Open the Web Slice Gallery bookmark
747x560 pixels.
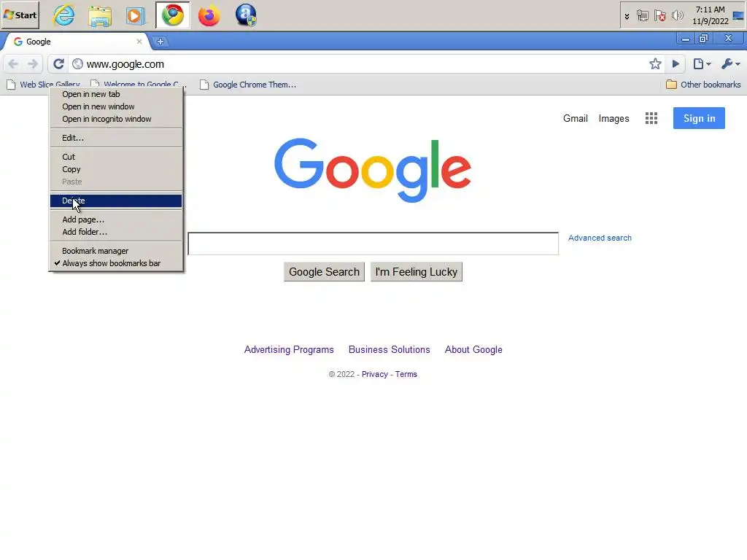(x=43, y=85)
